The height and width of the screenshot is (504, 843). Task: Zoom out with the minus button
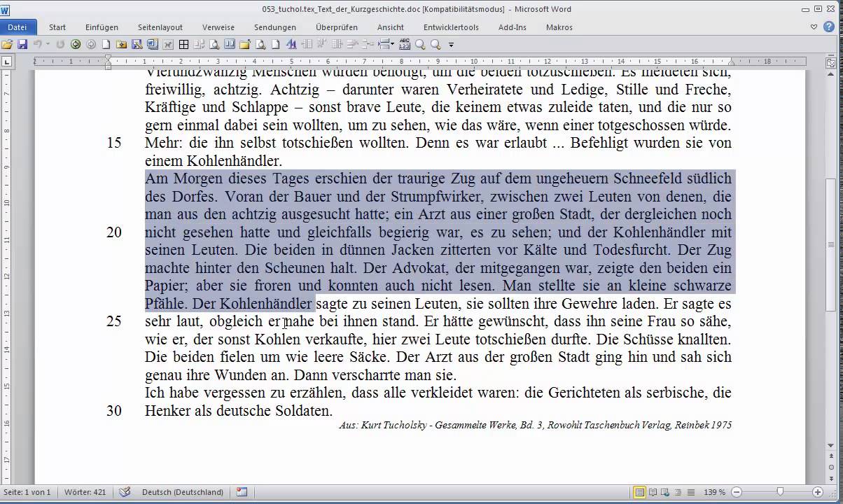736,492
